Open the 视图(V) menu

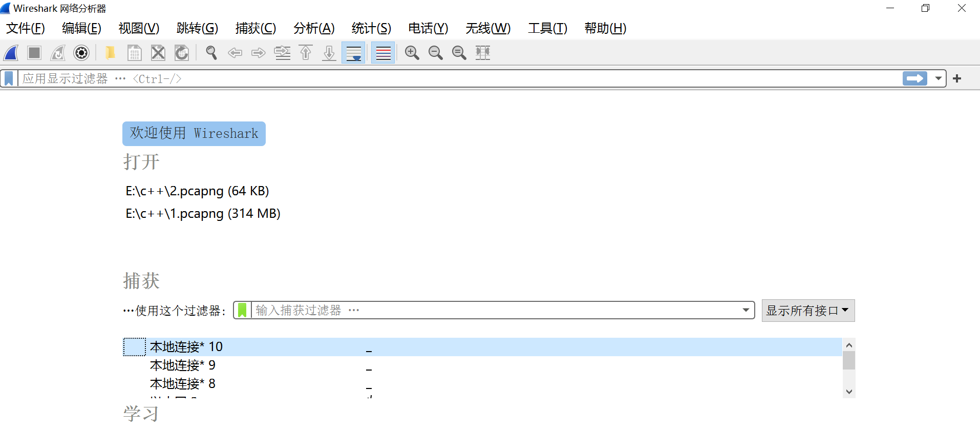click(x=139, y=28)
